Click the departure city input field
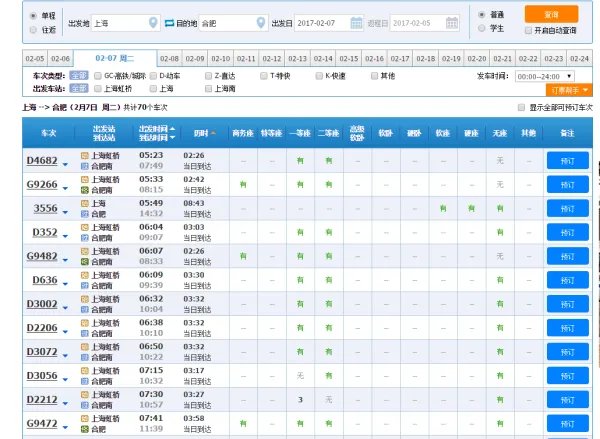600x439 pixels. [126, 23]
